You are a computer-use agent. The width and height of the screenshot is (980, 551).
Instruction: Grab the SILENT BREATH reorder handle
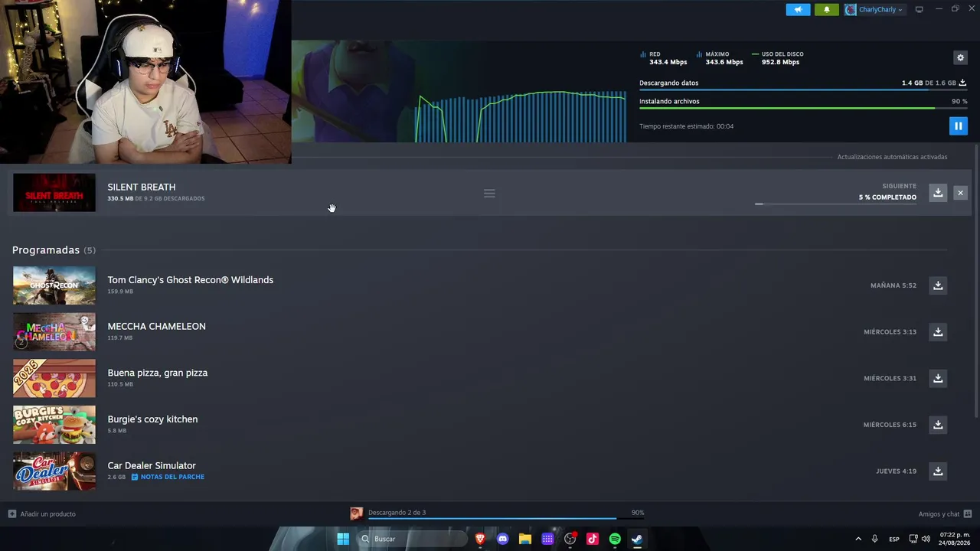pos(489,193)
